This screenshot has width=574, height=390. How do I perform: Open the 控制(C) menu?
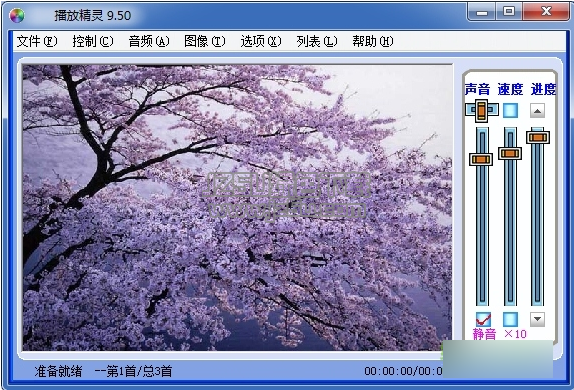pyautogui.click(x=93, y=41)
